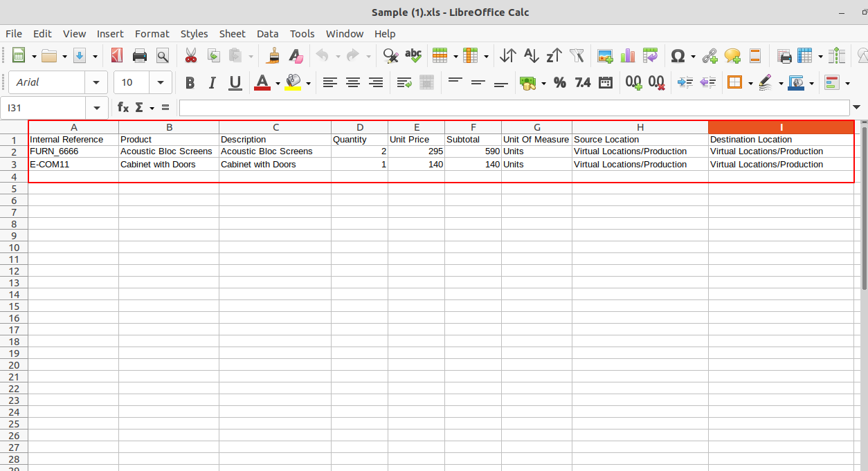Open the Name Box dropdown arrow
Viewport: 868px width, 471px height.
point(96,108)
